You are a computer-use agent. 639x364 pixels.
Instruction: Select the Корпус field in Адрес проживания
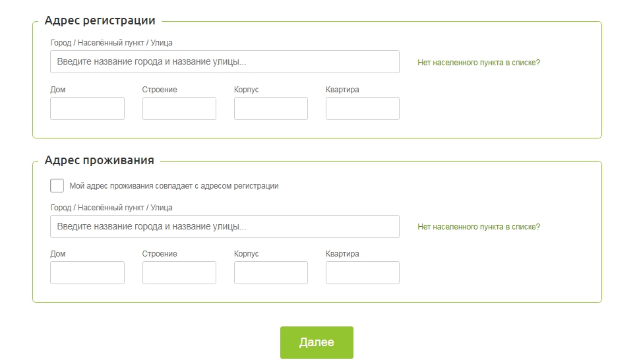tap(271, 272)
